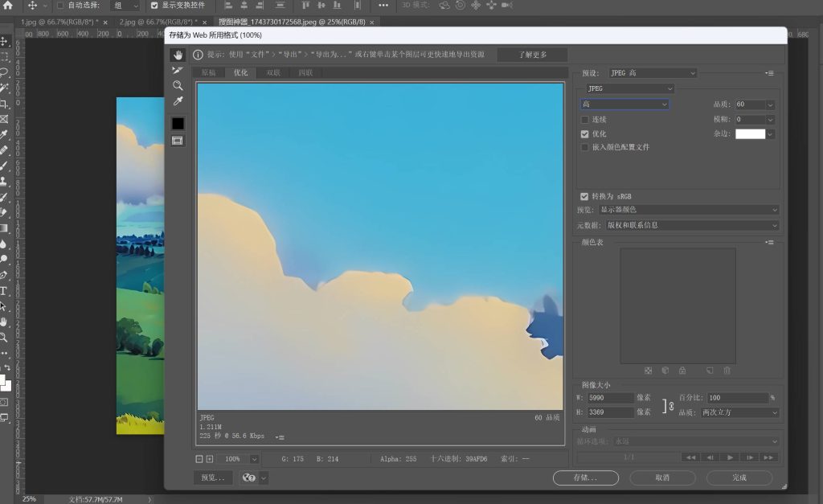Viewport: 823px width, 504px height.
Task: Switch to the 双联 (2-Up) tab
Action: tap(273, 73)
